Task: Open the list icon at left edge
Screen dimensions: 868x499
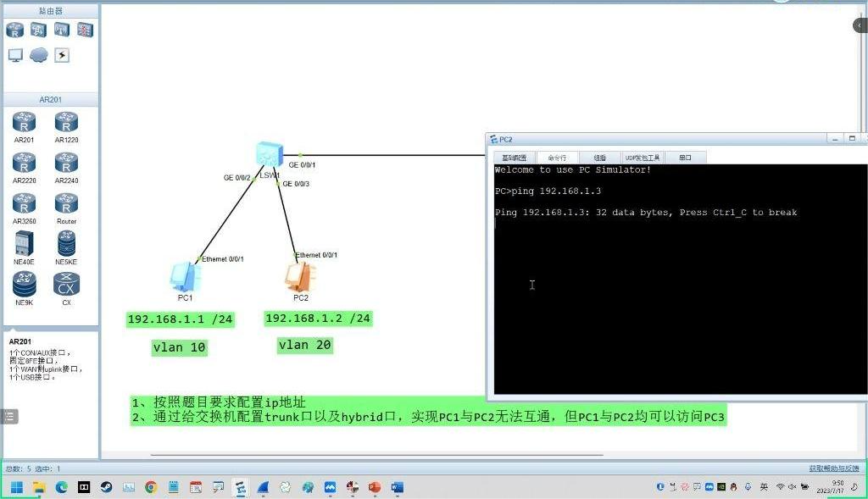Action: click(9, 416)
